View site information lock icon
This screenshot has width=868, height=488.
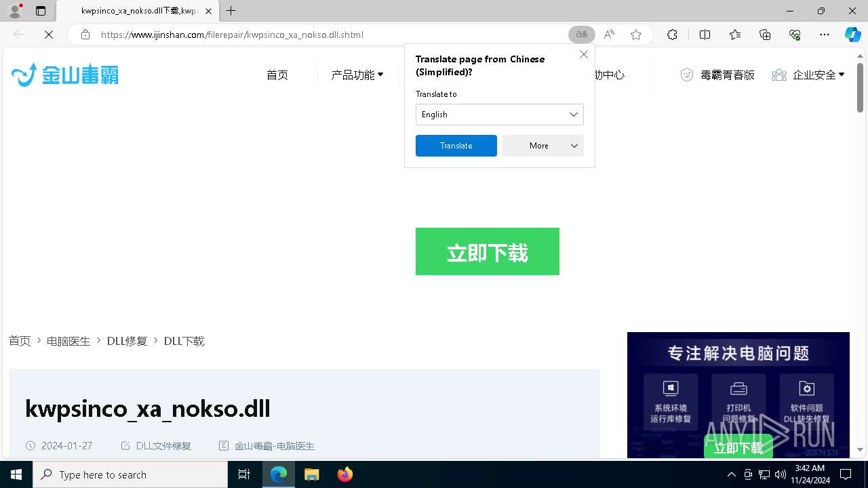[x=85, y=35]
